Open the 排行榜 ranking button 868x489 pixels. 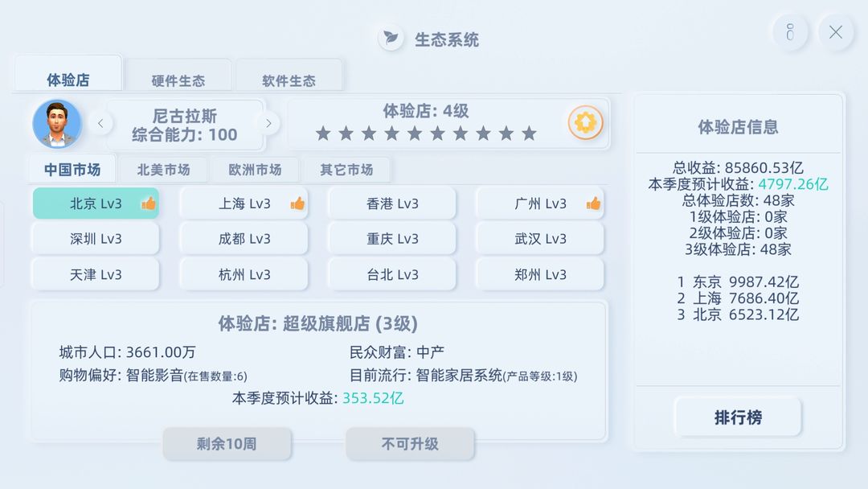click(x=738, y=417)
